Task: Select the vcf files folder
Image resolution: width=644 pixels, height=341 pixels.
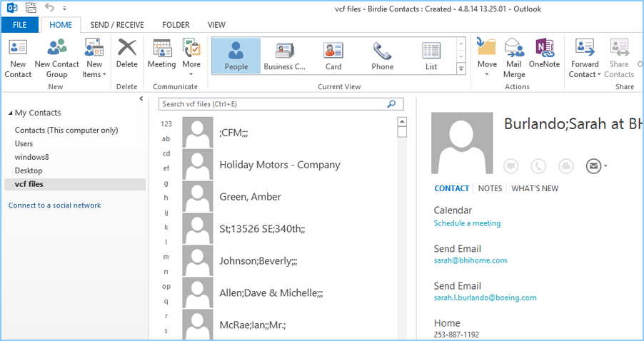Action: coord(75,184)
